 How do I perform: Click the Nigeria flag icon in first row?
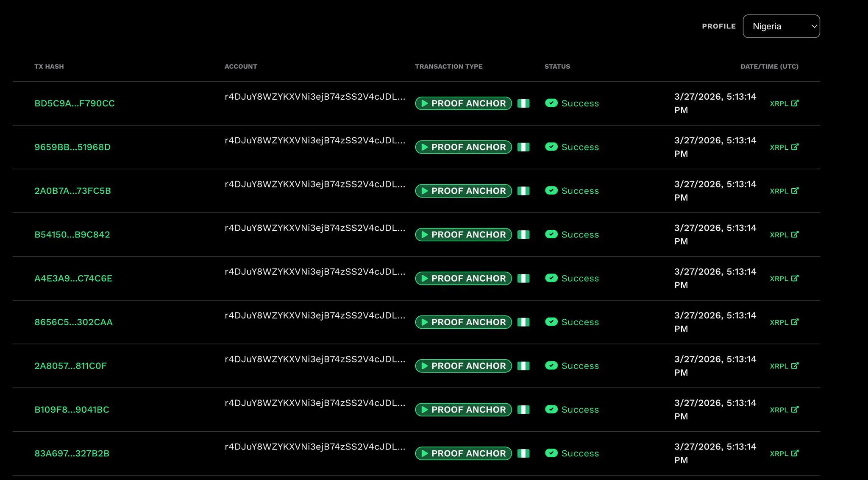(523, 103)
